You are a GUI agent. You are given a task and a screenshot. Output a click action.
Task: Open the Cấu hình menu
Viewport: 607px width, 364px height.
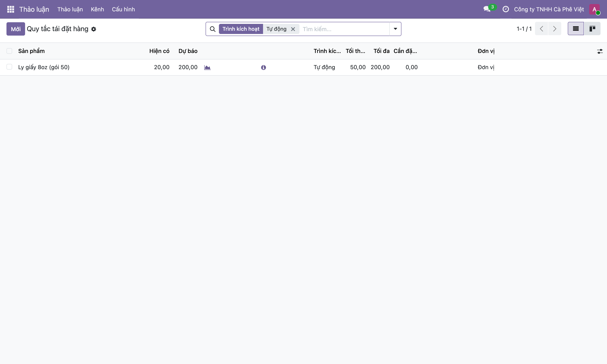pos(123,9)
